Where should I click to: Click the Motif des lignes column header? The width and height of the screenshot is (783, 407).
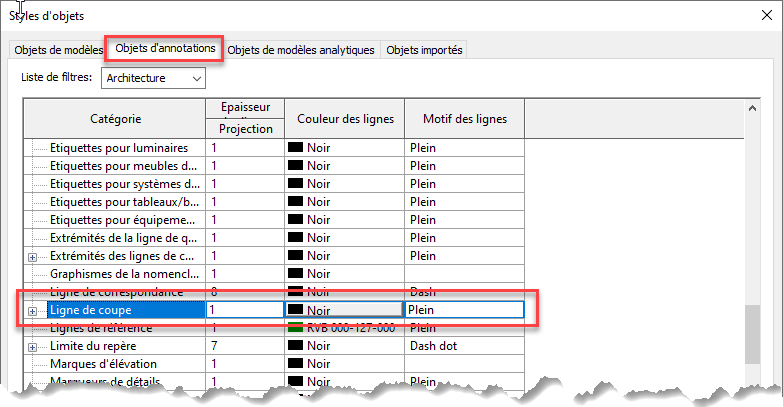tap(464, 119)
